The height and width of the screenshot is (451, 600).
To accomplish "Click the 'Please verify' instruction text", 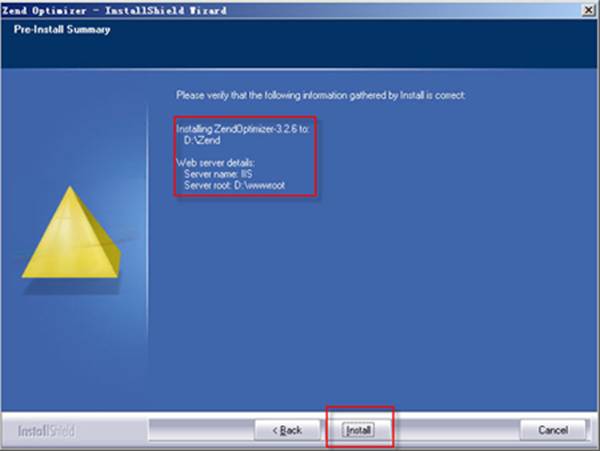I will [x=321, y=95].
